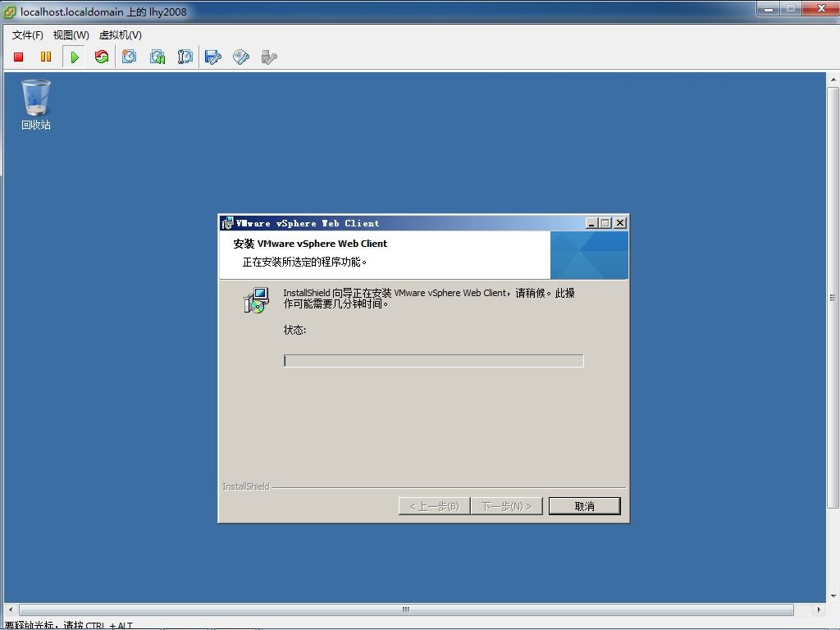Click the installer icon in dialog title bar

tap(227, 223)
